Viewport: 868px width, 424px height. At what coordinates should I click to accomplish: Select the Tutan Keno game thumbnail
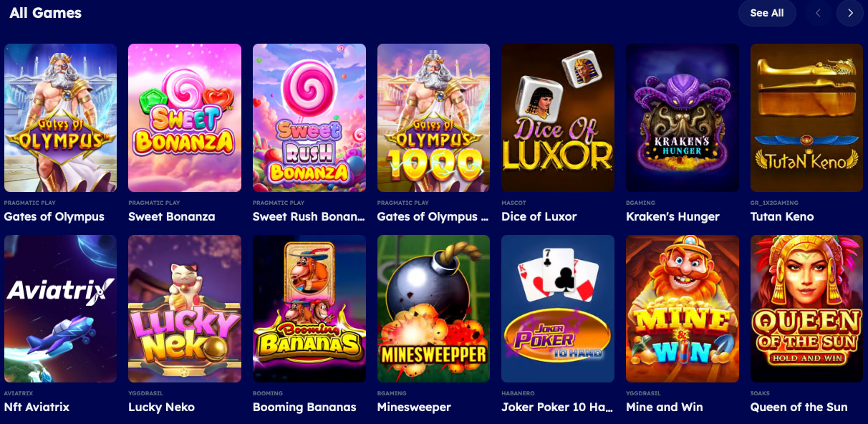tap(807, 118)
